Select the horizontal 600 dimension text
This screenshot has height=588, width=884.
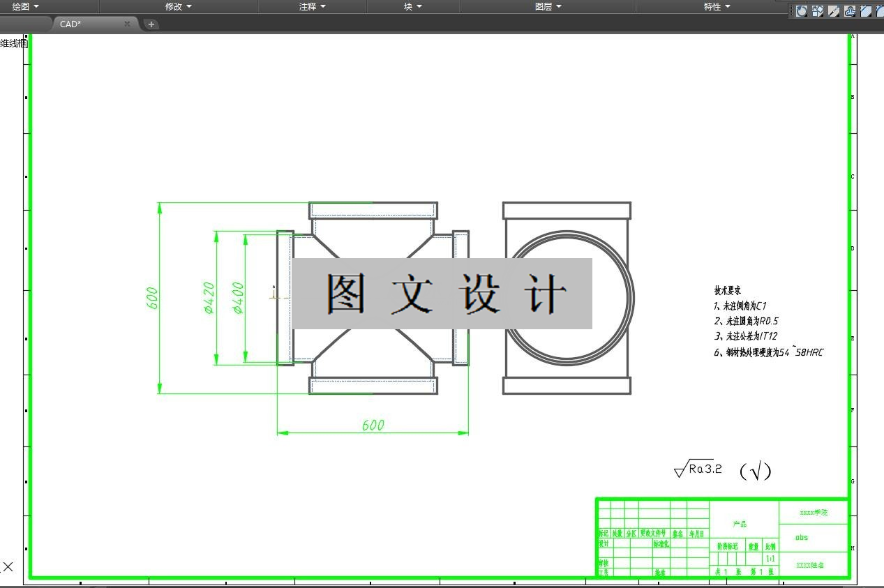(373, 425)
